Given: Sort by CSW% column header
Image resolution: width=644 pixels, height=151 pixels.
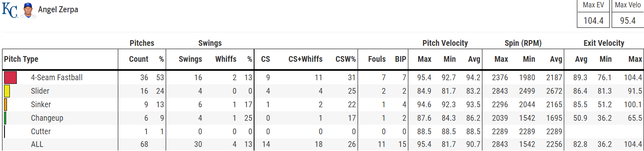Looking at the screenshot, I should [346, 59].
